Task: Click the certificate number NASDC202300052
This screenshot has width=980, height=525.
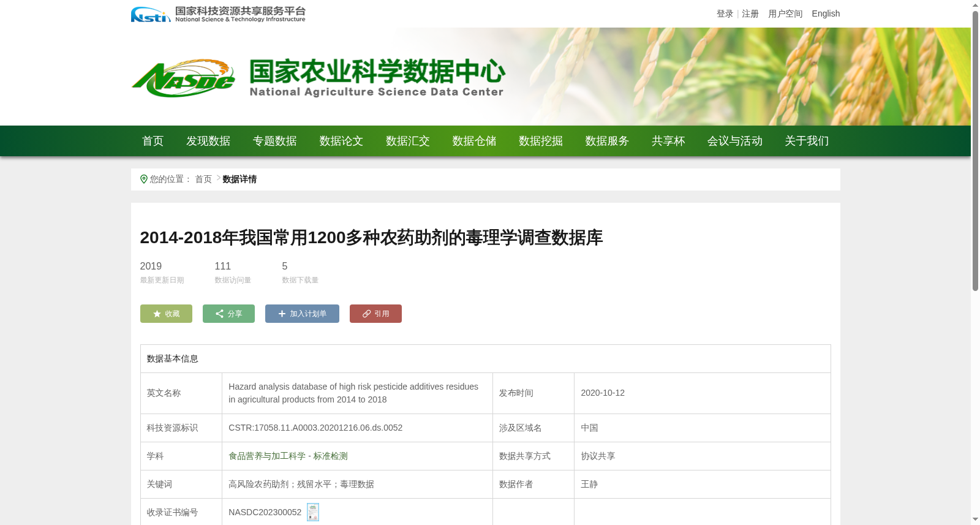Action: [x=265, y=512]
